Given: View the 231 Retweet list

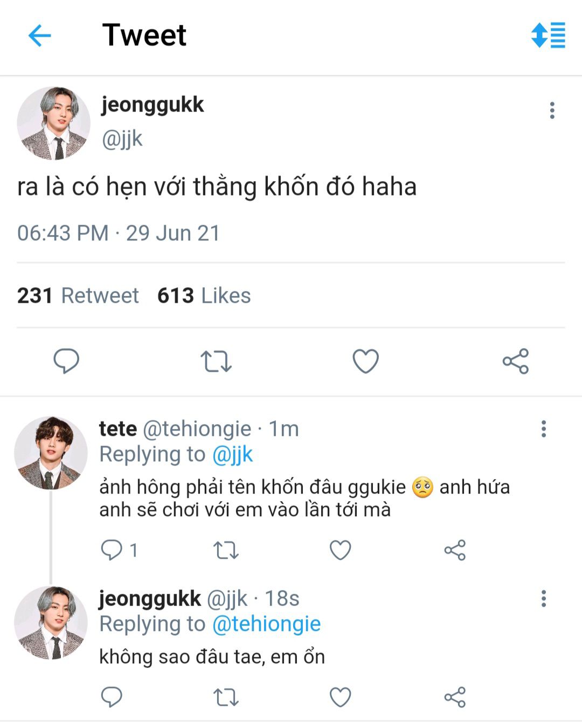Looking at the screenshot, I should coord(78,296).
